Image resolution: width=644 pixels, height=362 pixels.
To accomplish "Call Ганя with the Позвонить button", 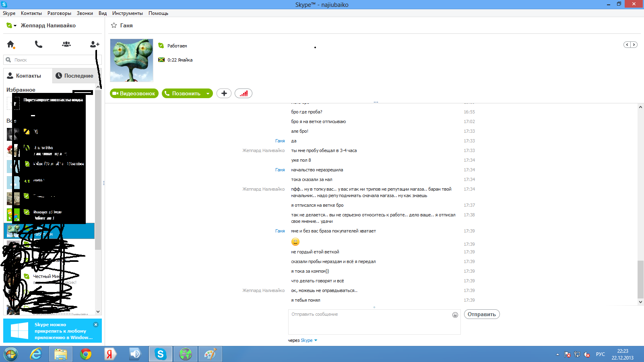I will coord(182,93).
